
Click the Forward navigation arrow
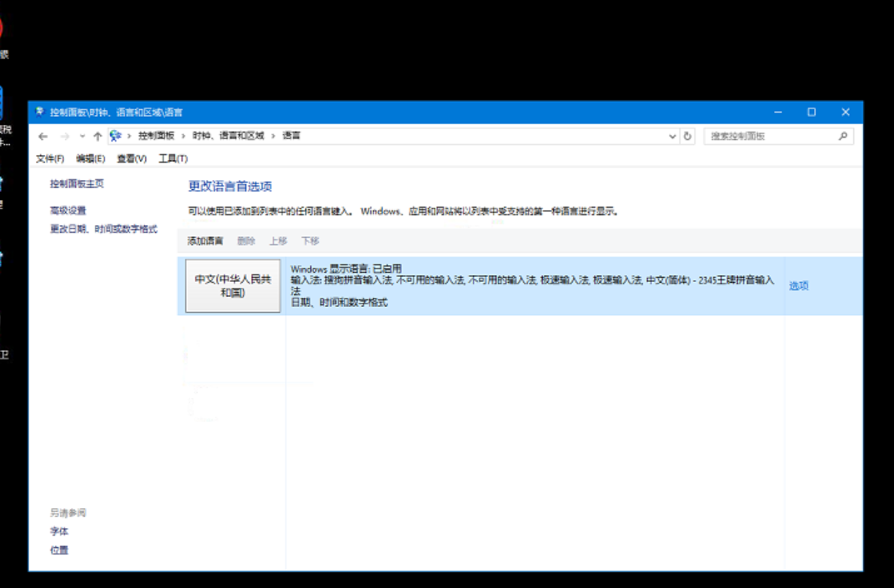64,136
